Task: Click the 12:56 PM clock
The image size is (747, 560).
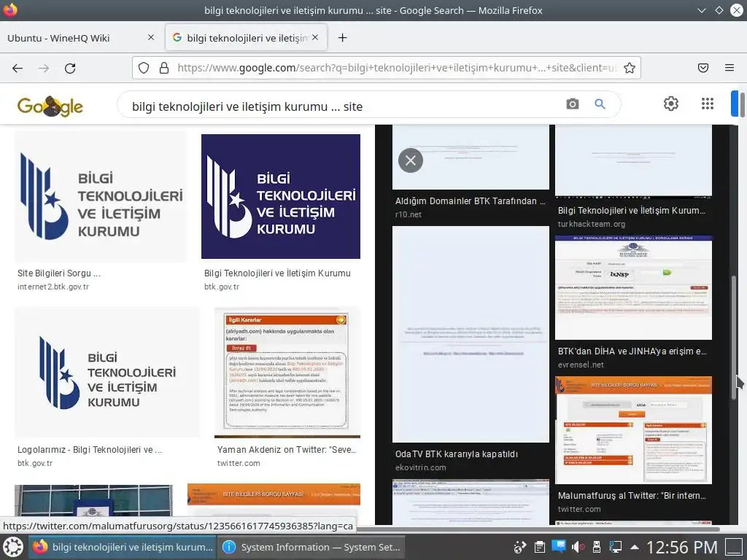Action: tap(682, 548)
